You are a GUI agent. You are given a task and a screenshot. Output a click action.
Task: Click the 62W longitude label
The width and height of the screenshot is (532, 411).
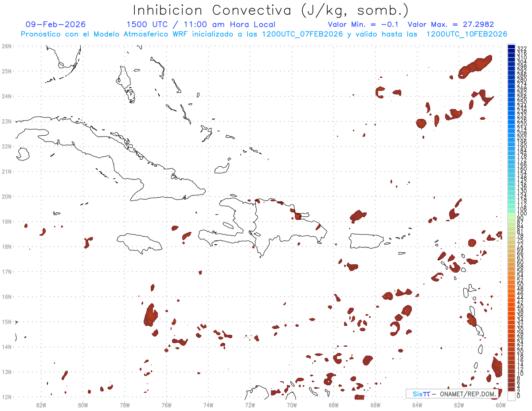[459, 404]
